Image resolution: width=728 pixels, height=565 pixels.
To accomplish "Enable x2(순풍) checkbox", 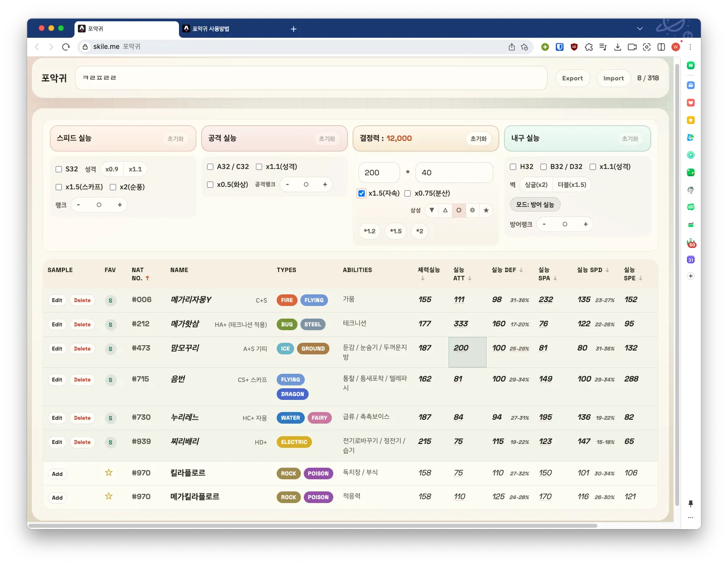I will click(x=113, y=187).
